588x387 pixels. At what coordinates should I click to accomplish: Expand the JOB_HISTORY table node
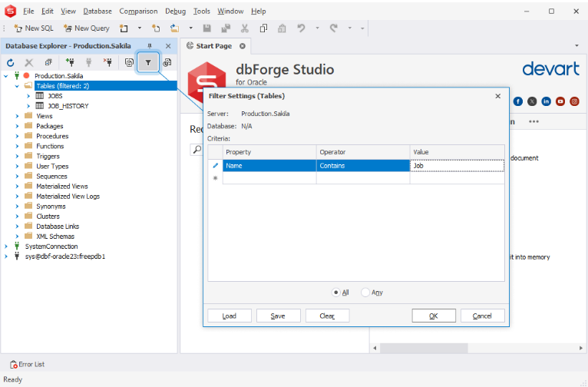[x=28, y=106]
